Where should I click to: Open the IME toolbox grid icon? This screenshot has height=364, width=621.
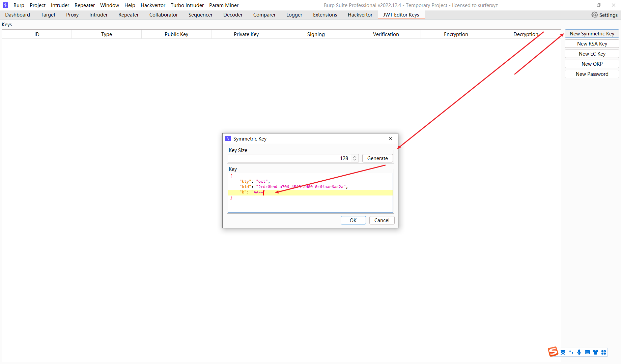[603, 352]
